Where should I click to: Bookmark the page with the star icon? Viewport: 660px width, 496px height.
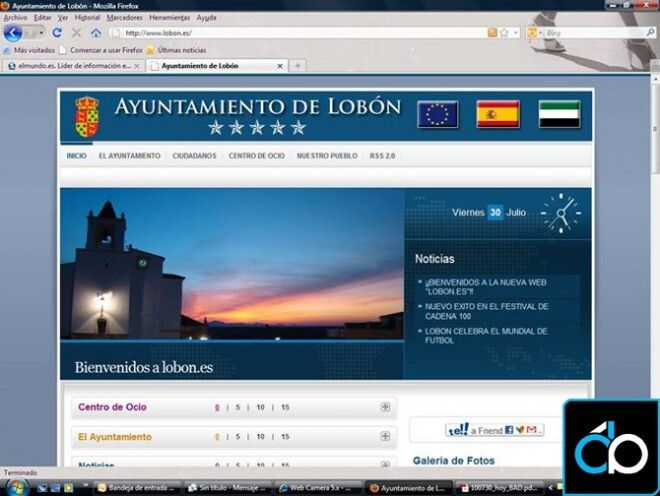tap(503, 33)
